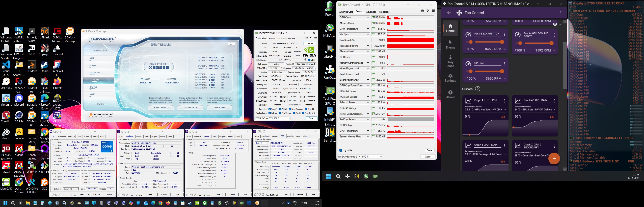This screenshot has height=207, width=644.
Task: Open the Theme page in Fan Control
Action: pyautogui.click(x=450, y=44)
